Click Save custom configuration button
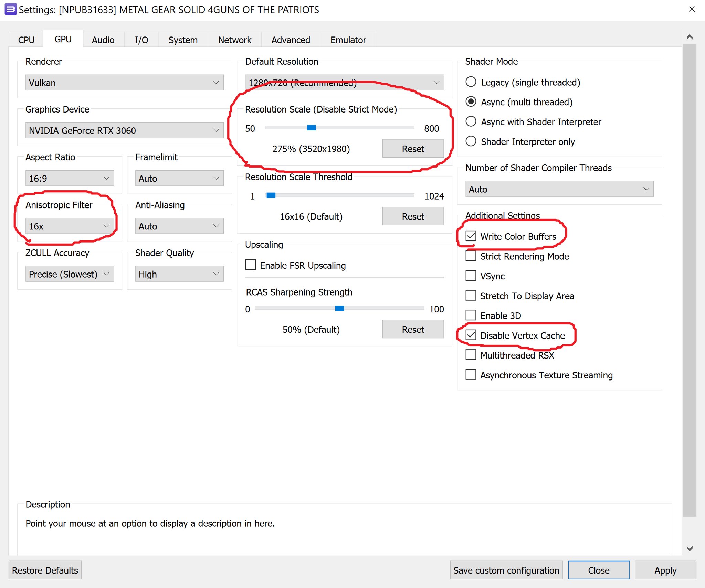 tap(506, 570)
